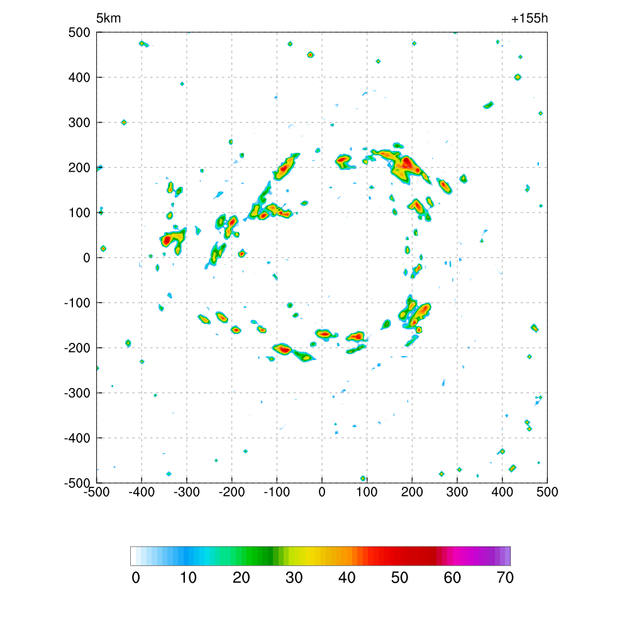
Task: Pick the x-axis tick label "0"
Action: pos(322,492)
